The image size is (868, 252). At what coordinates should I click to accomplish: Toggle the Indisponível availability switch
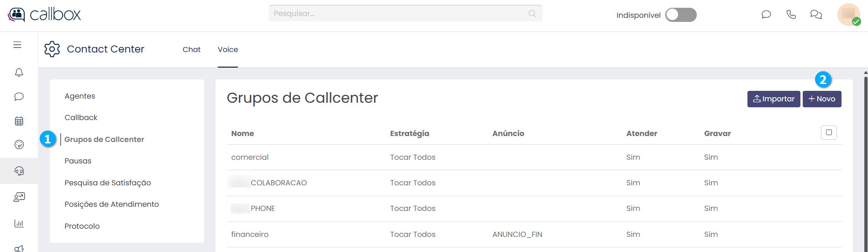click(680, 15)
